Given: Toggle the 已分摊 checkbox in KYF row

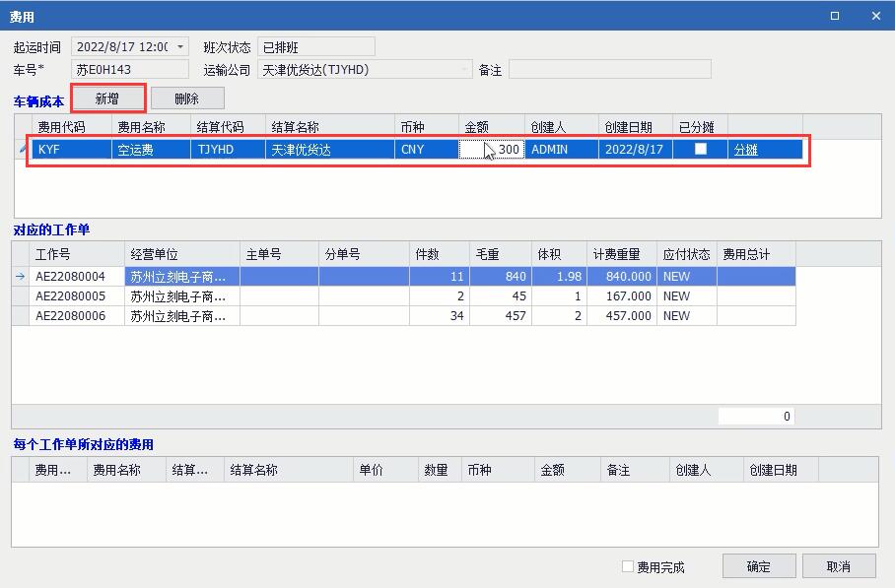Looking at the screenshot, I should [701, 149].
